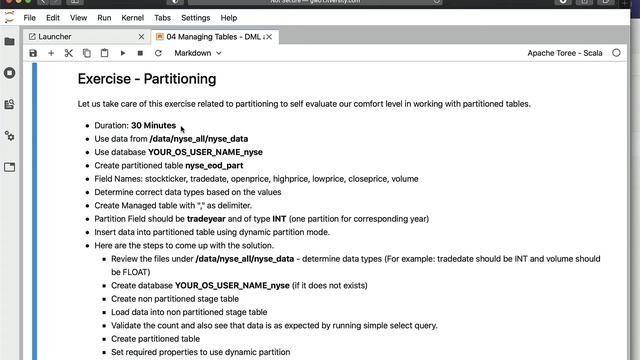
Task: Save the notebook with the disk icon
Action: (x=33, y=53)
